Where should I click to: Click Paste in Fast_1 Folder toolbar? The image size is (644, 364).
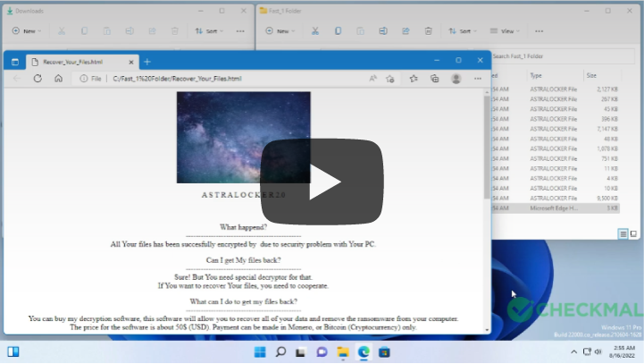[x=360, y=30]
